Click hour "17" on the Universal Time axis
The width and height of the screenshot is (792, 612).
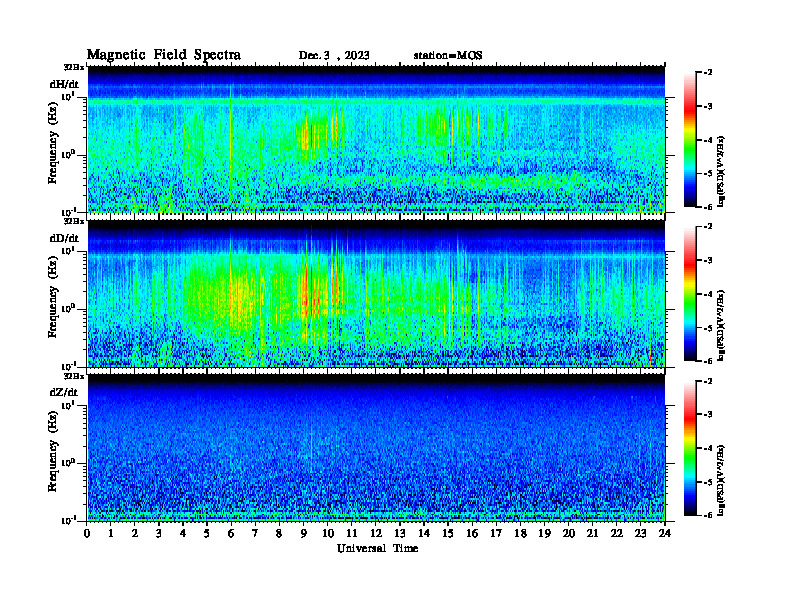tap(497, 534)
